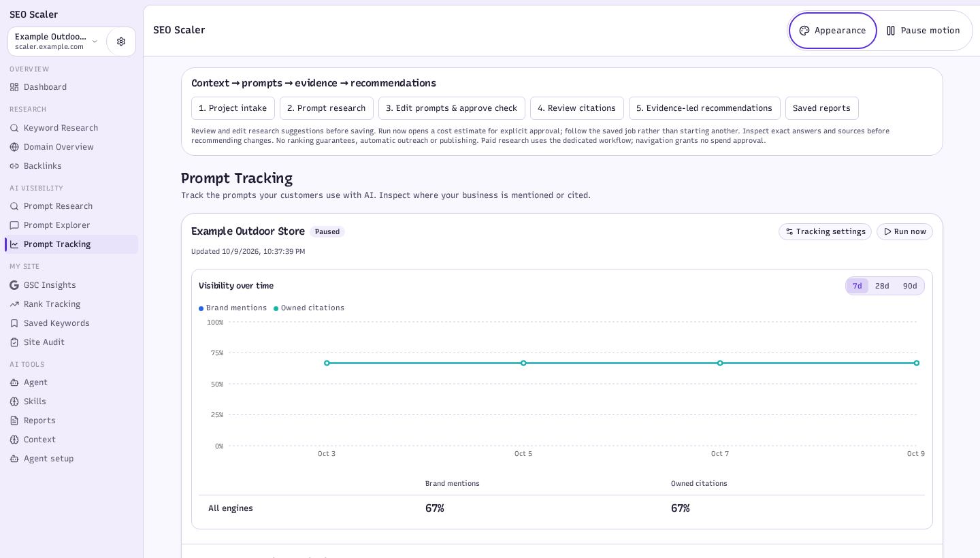Click the Agent robot icon

pyautogui.click(x=14, y=382)
